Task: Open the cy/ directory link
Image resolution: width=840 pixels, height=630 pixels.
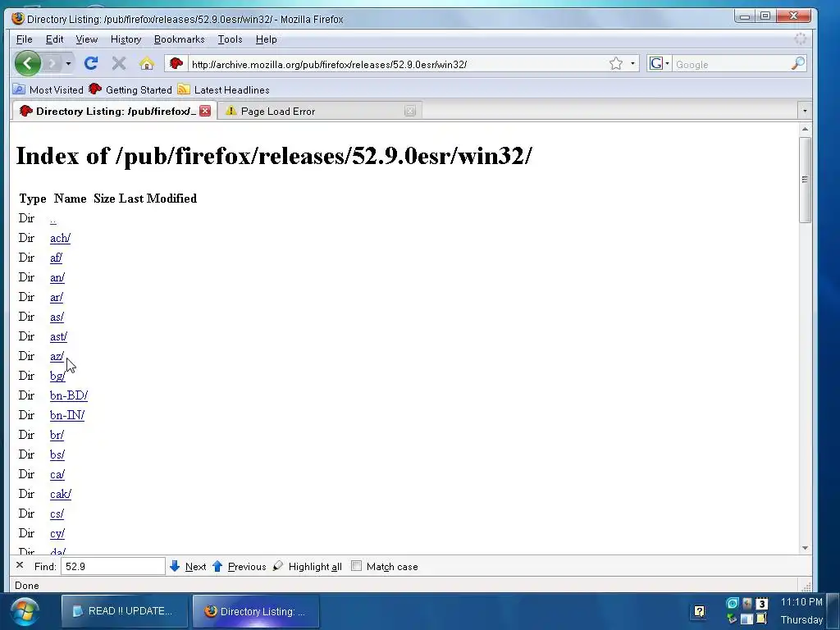Action: 57,533
